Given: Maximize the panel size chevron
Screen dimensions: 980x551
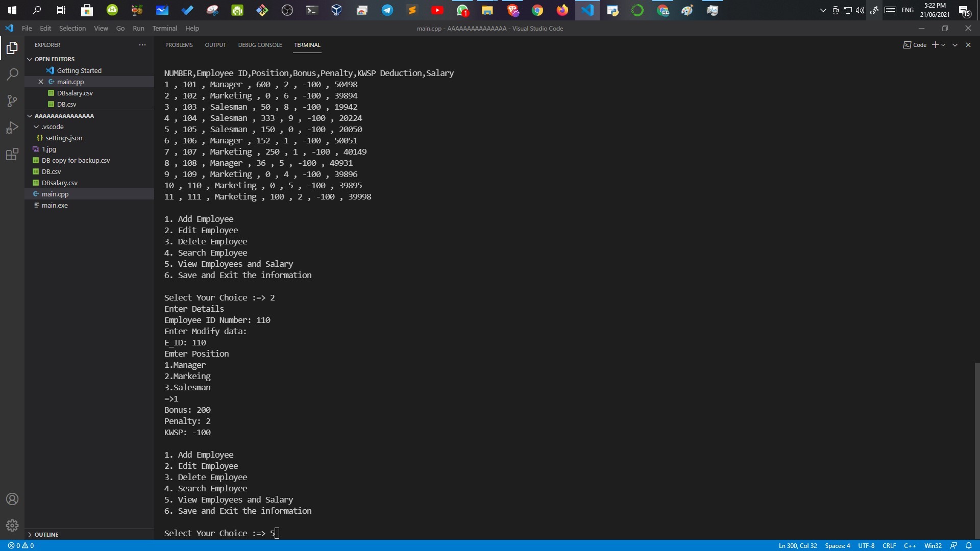Looking at the screenshot, I should 955,45.
